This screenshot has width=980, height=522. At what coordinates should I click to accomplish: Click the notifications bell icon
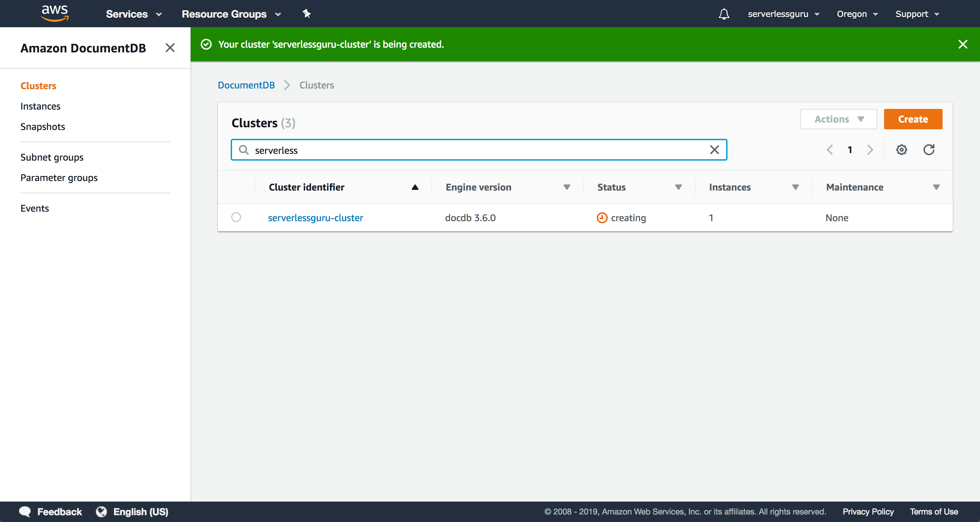(723, 14)
